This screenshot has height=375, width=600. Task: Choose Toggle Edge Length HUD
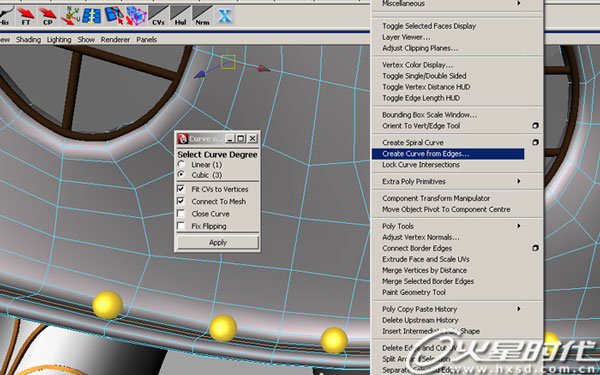coord(421,98)
